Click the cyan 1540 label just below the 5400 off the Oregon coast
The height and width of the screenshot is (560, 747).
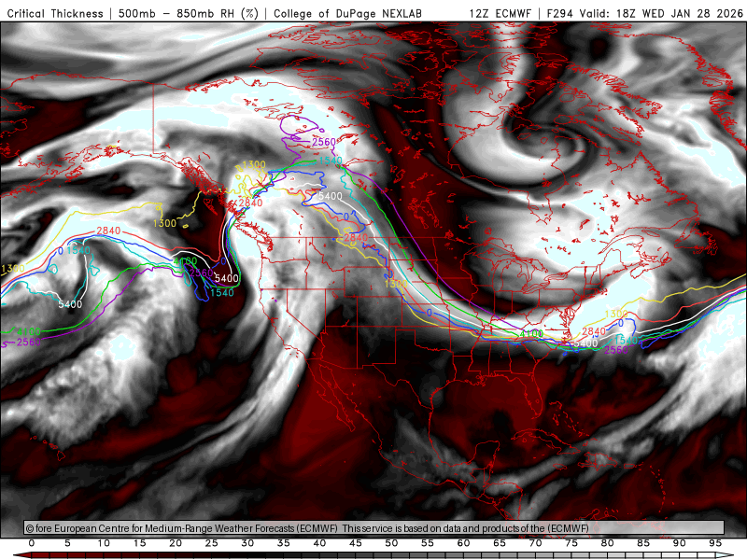pos(222,292)
